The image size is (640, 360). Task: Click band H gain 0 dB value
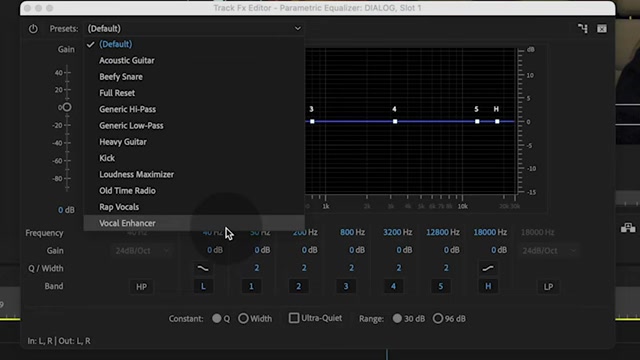499,250
